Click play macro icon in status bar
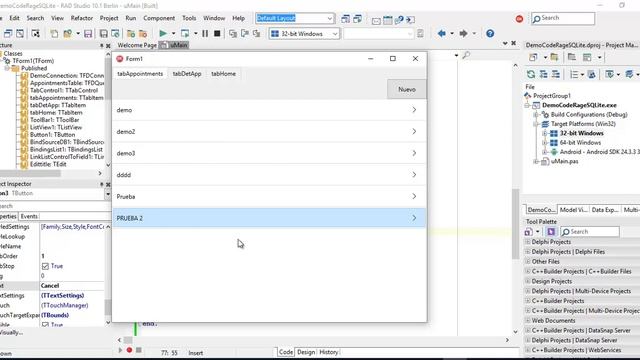Image resolution: width=640 pixels, height=360 pixels. pyautogui.click(x=120, y=350)
